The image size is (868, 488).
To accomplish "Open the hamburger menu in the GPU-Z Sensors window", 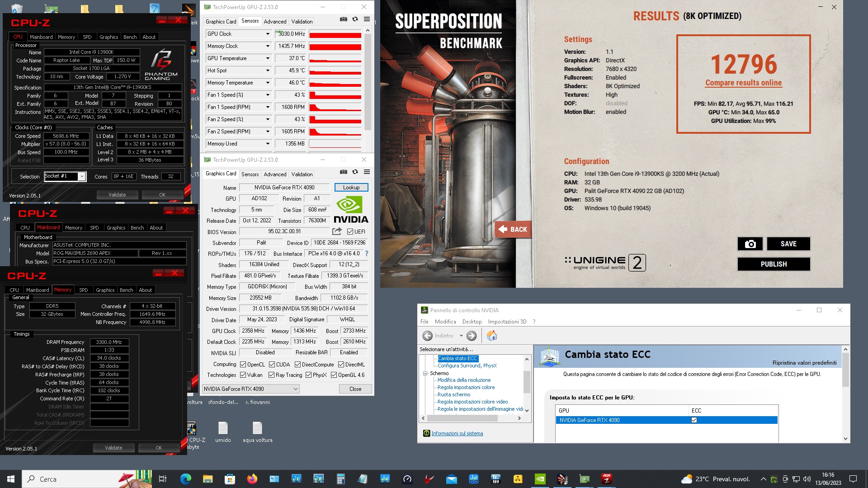I will (367, 19).
